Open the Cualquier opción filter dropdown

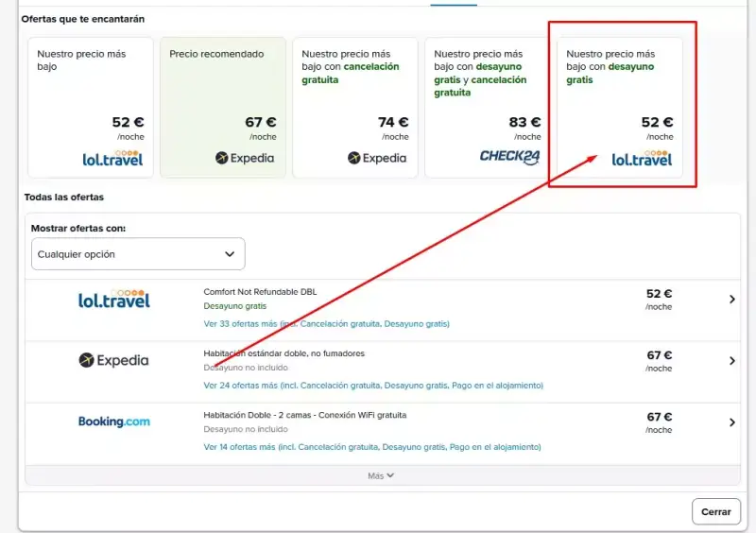click(138, 253)
